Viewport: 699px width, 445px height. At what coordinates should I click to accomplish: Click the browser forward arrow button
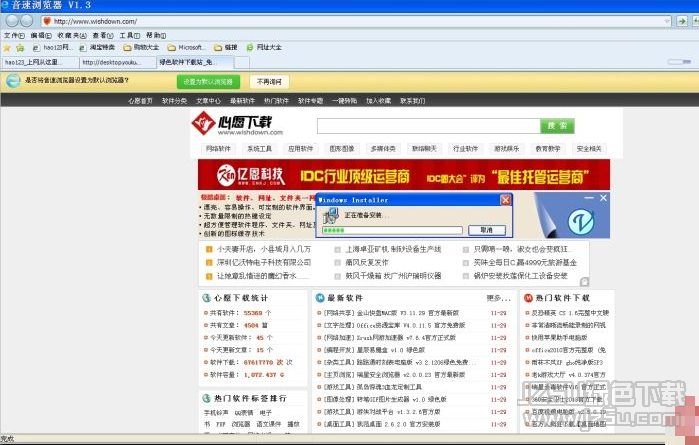[27, 21]
